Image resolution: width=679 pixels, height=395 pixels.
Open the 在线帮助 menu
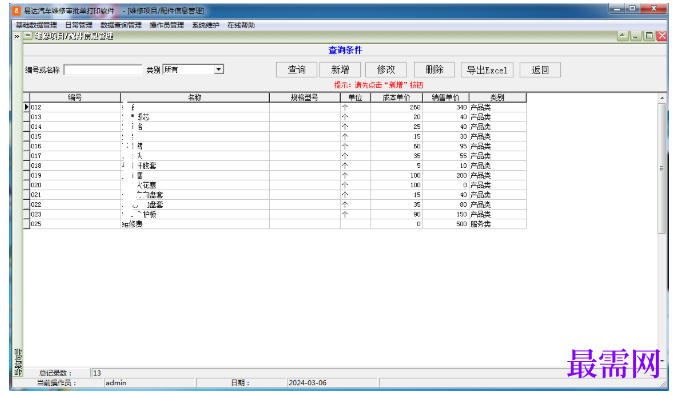[x=241, y=25]
